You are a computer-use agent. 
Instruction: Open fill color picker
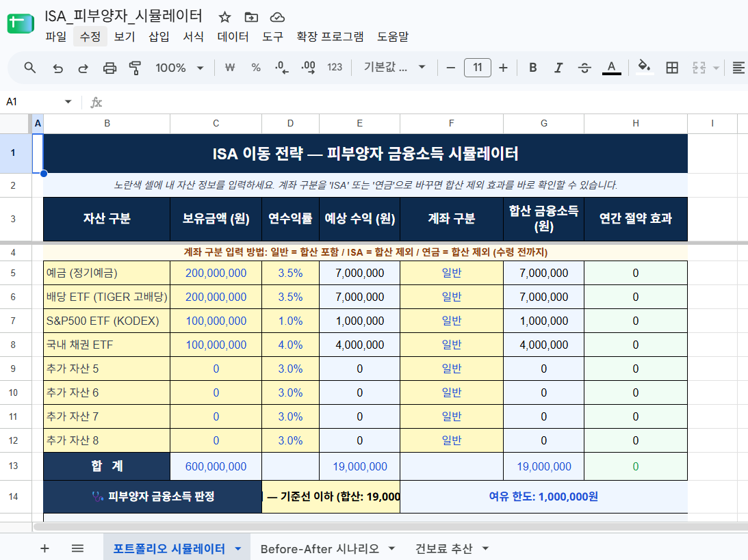pyautogui.click(x=645, y=67)
